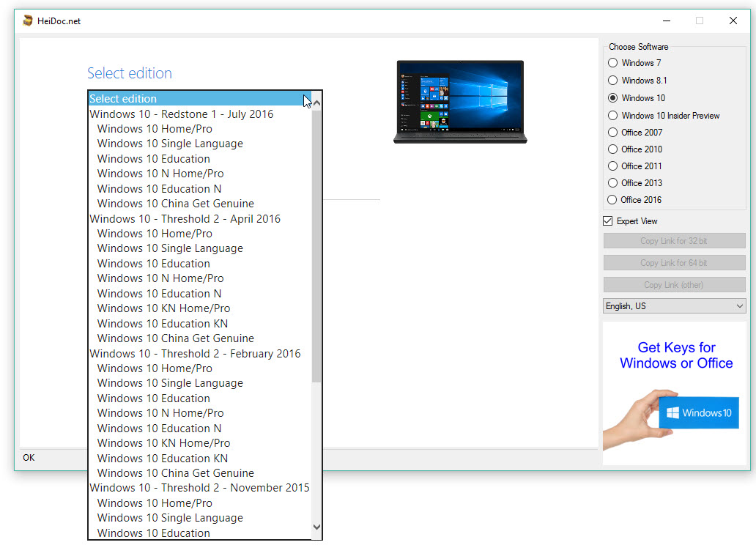Viewport: 756px width, 545px height.
Task: Select Office 2013 in Choose Software
Action: point(635,183)
